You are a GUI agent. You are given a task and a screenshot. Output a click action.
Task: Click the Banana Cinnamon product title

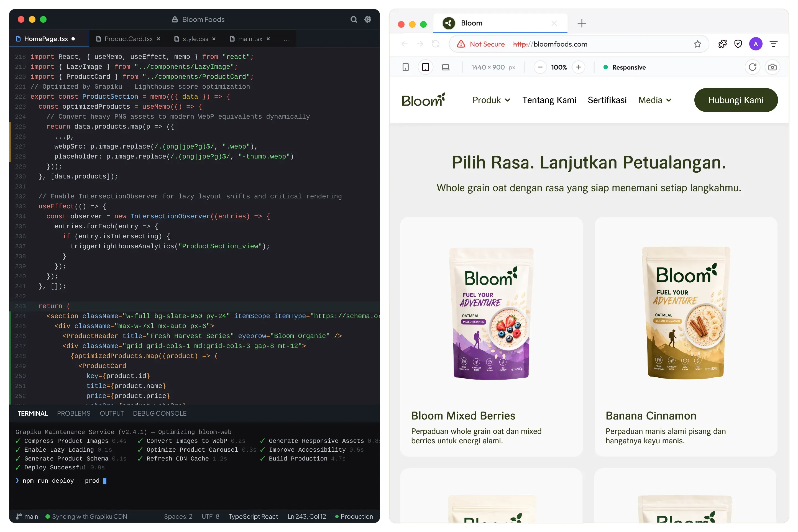[x=651, y=416]
